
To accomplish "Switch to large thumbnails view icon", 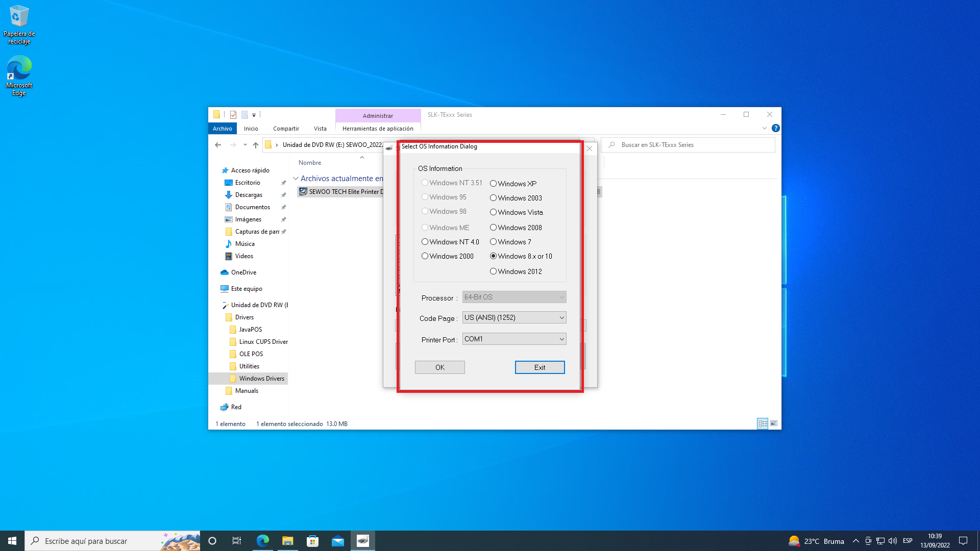I will (774, 423).
